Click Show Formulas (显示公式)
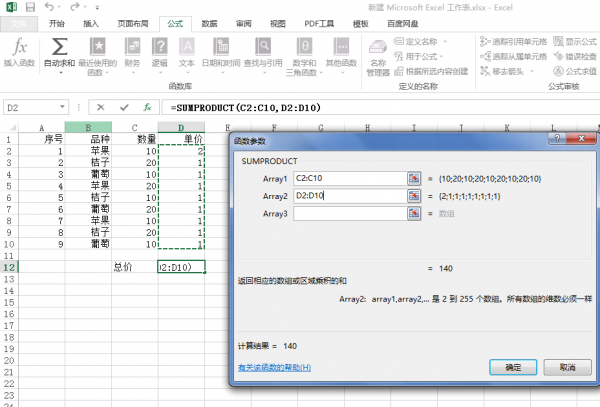The width and height of the screenshot is (600, 407). click(575, 41)
